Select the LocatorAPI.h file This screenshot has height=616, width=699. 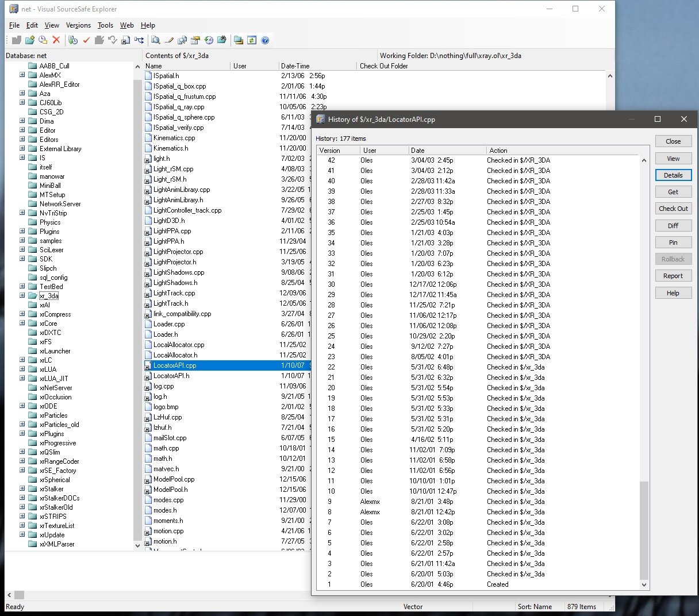pyautogui.click(x=171, y=376)
